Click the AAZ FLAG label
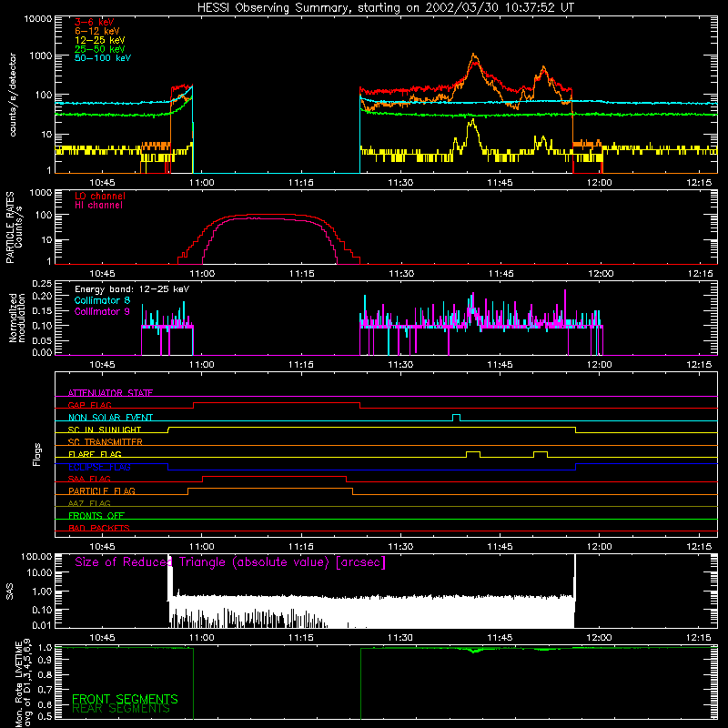 [89, 503]
